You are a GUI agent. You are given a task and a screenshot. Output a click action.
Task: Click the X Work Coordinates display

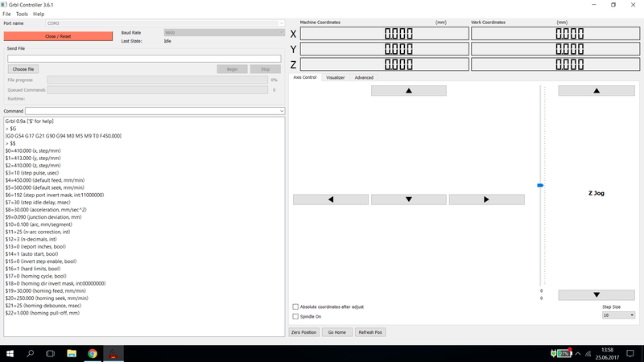point(555,34)
